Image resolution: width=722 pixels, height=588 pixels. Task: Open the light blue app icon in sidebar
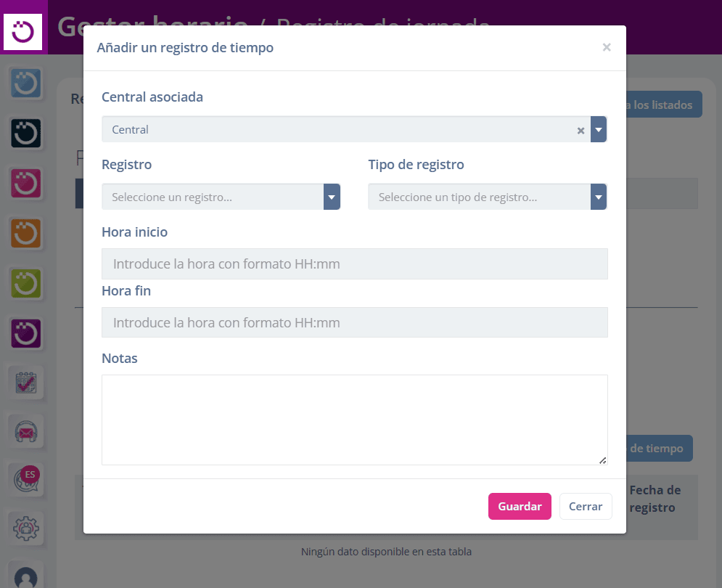coord(27,84)
